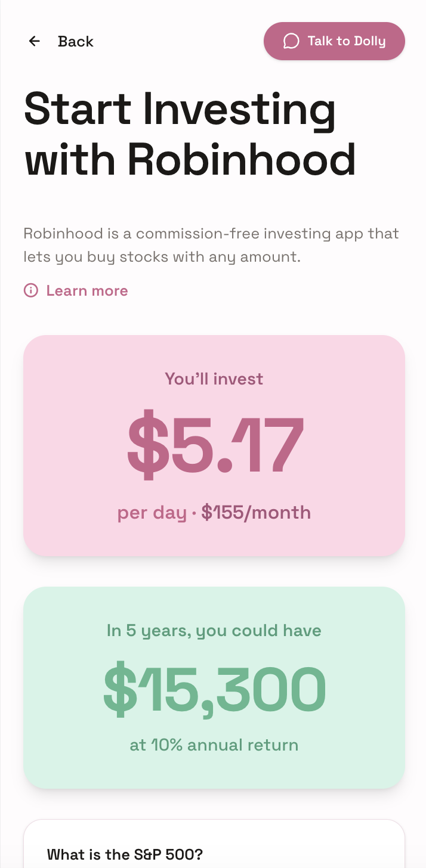
Task: Tap the per day text
Action: (152, 513)
